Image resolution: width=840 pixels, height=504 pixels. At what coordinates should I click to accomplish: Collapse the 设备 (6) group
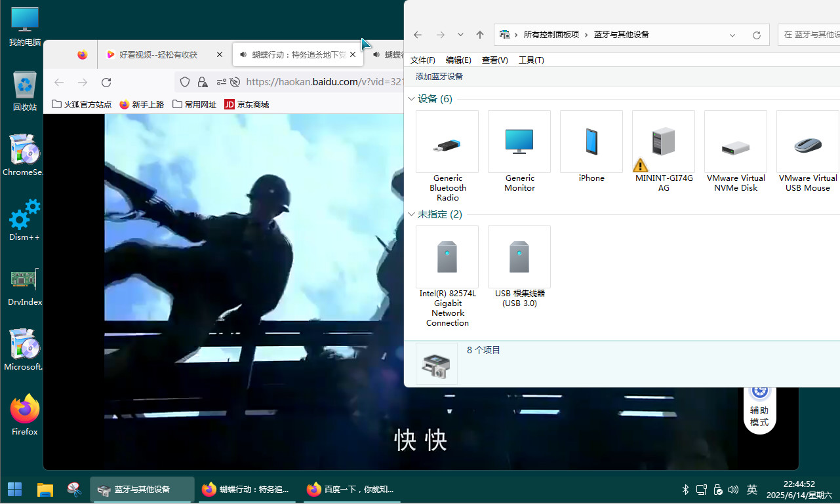(x=411, y=99)
